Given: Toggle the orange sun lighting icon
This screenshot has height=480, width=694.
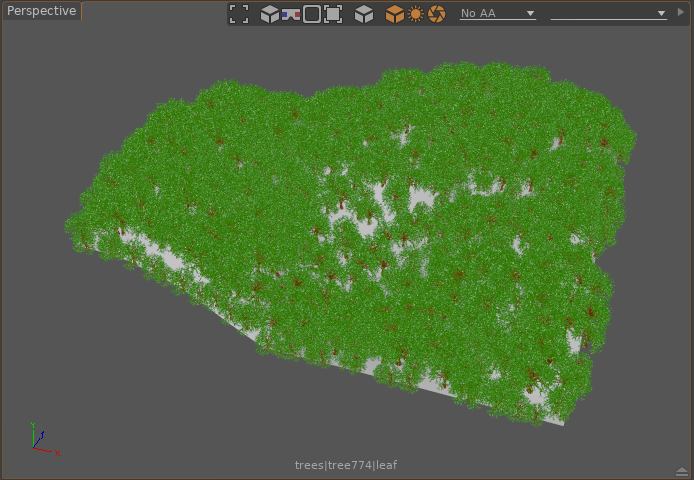Looking at the screenshot, I should click(416, 14).
